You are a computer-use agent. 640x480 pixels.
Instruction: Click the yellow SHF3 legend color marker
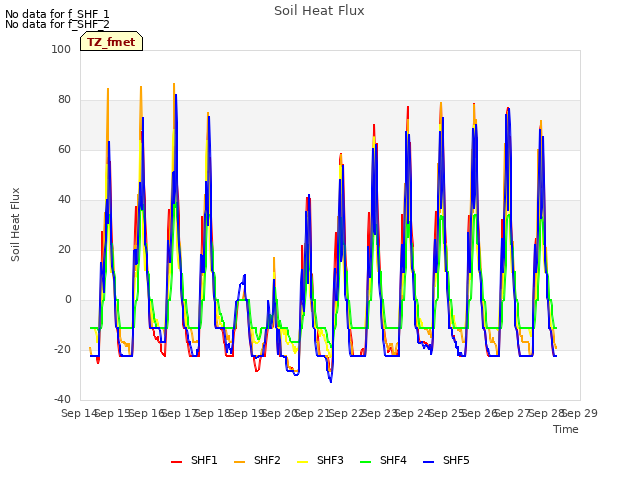[x=302, y=462]
